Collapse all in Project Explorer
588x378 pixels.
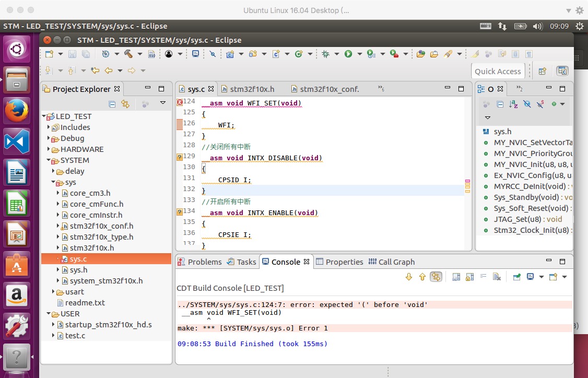(x=112, y=104)
